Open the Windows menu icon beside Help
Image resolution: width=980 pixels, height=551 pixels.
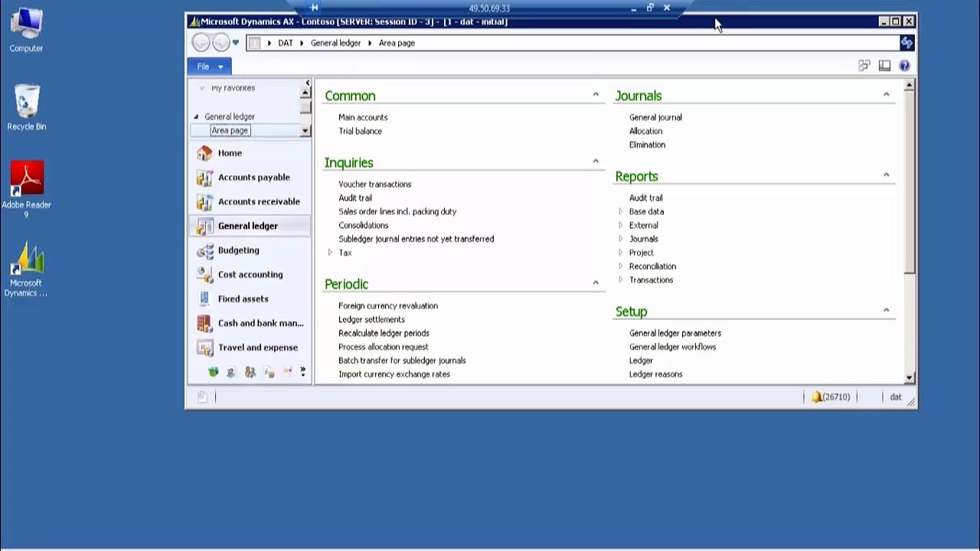[x=864, y=66]
